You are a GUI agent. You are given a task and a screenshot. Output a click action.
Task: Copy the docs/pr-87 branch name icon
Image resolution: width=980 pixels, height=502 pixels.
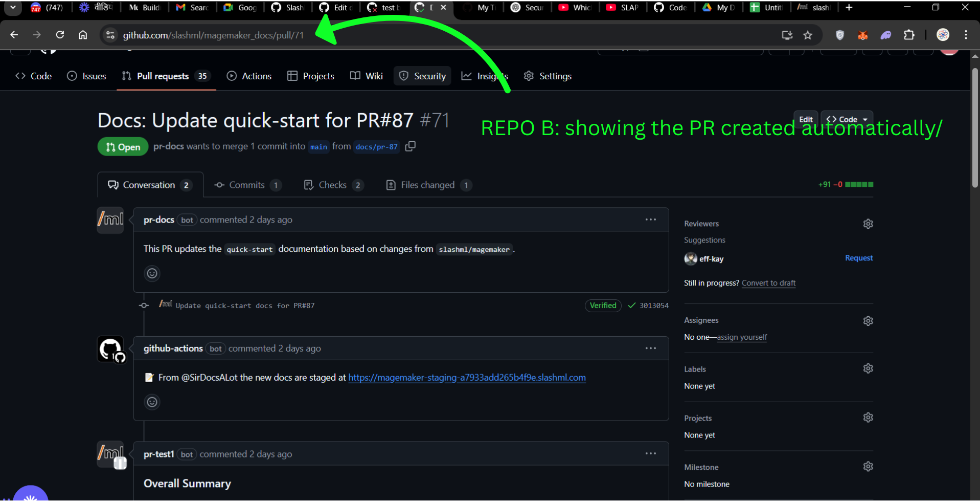(x=410, y=146)
